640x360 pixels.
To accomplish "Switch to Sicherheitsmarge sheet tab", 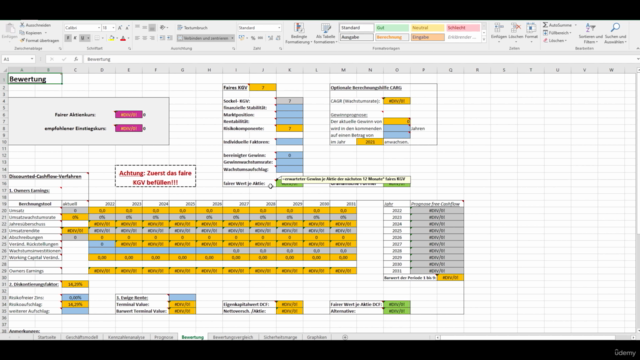I will (280, 337).
